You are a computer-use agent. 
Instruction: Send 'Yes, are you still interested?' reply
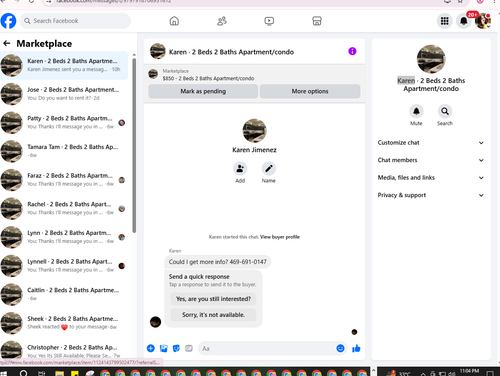click(x=213, y=299)
